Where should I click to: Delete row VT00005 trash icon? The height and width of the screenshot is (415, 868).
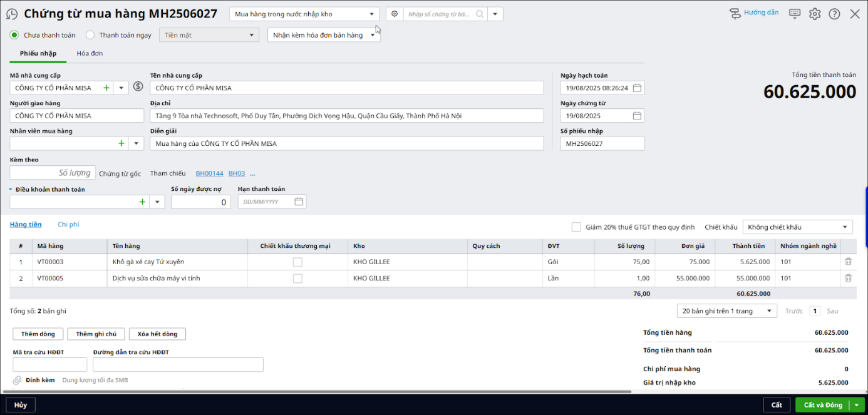(x=848, y=278)
